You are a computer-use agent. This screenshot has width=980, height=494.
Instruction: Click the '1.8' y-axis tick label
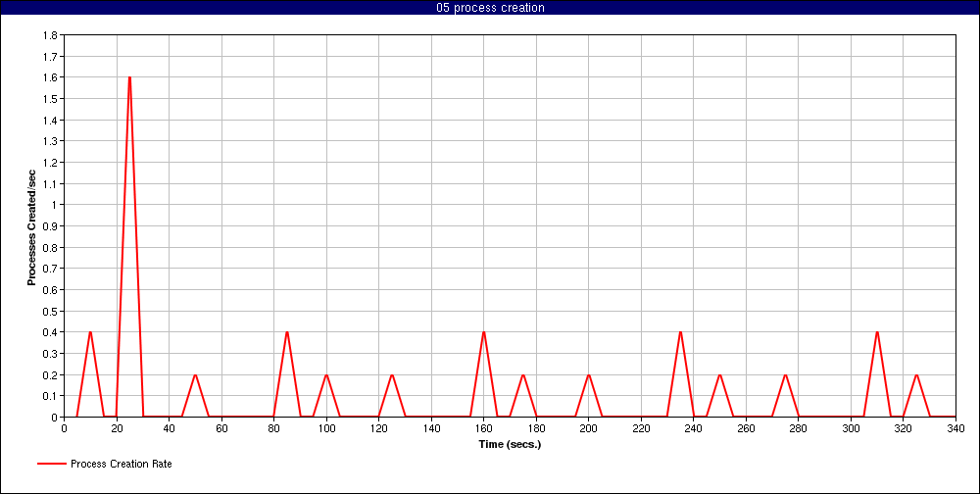50,35
